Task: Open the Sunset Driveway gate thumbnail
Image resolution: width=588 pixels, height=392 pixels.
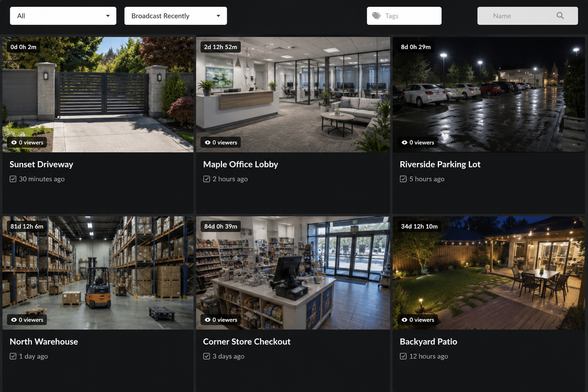Action: coord(98,95)
